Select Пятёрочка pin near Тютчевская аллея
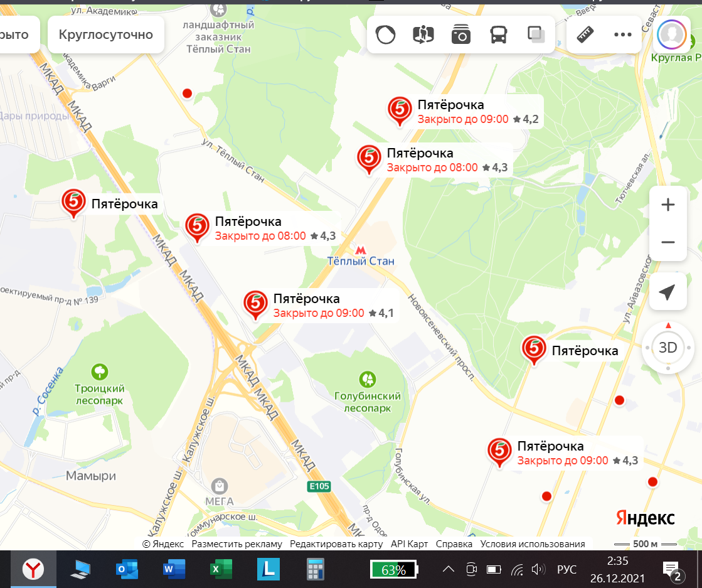 (x=534, y=350)
